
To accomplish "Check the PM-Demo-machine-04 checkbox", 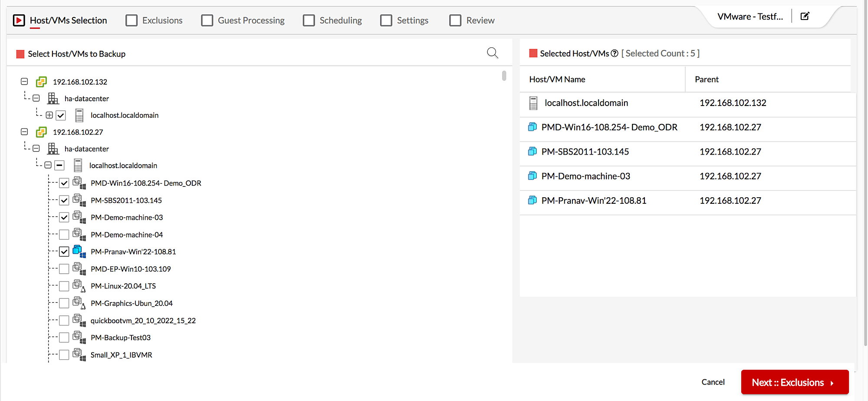I will (x=64, y=235).
